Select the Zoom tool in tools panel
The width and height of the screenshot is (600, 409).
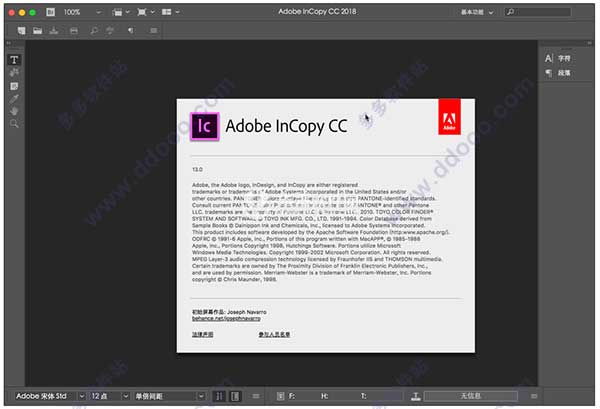(14, 124)
